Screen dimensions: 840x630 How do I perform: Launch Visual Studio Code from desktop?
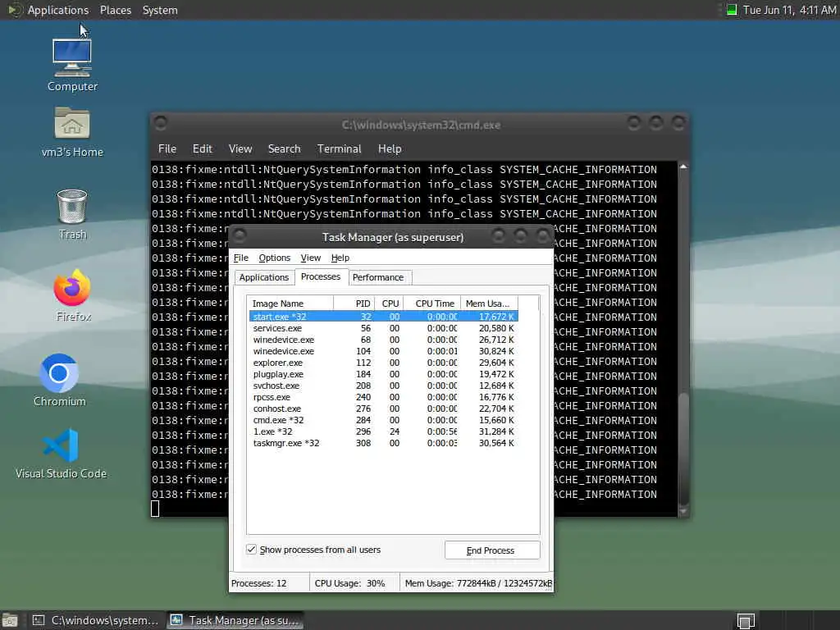coord(61,453)
